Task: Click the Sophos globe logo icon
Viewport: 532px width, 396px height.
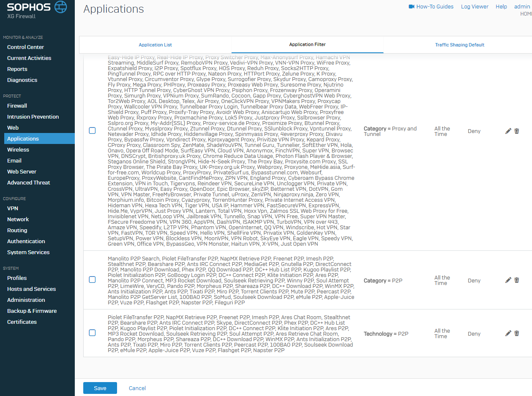Action: click(x=61, y=7)
